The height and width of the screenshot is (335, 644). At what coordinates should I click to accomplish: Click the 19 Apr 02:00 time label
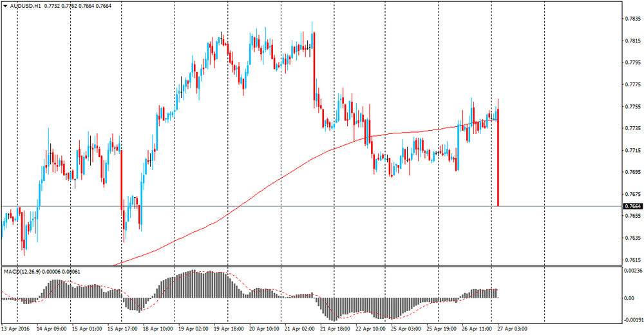(x=193, y=328)
